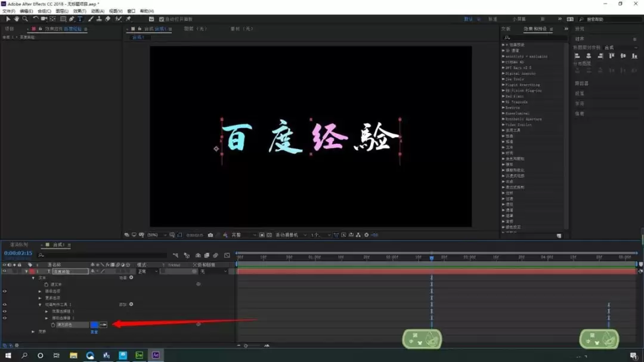Image resolution: width=644 pixels, height=362 pixels.
Task: Switch to the Render Queue tab
Action: (x=18, y=245)
